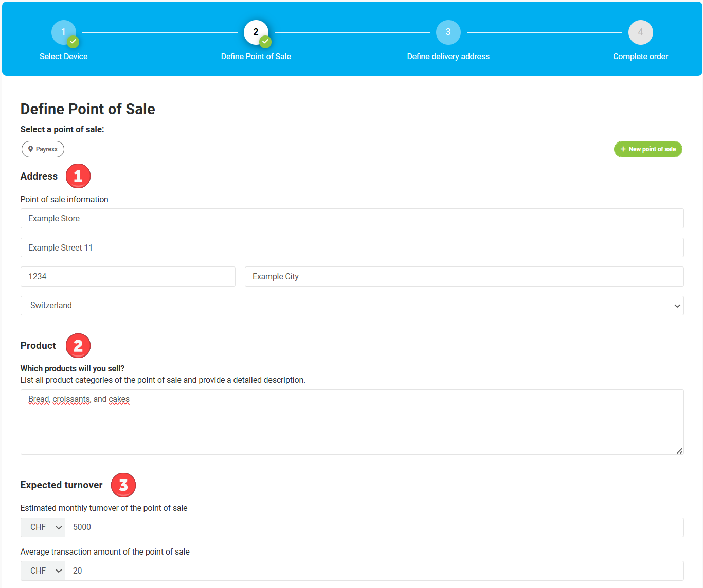
Task: Go to Select Device step label
Action: pos(64,57)
